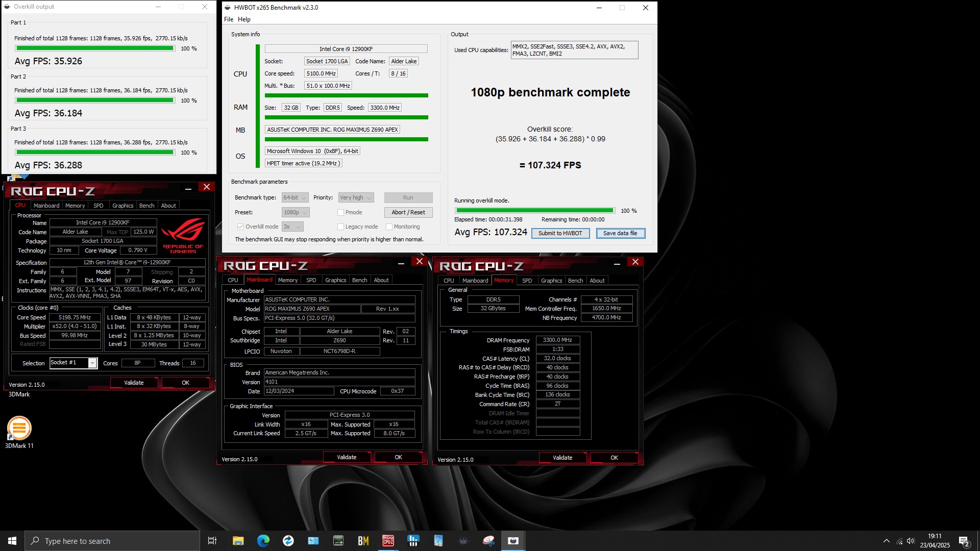Minimize the ROG CPU-Z CPU tab window
Image resolution: width=980 pixels, height=551 pixels.
[188, 188]
